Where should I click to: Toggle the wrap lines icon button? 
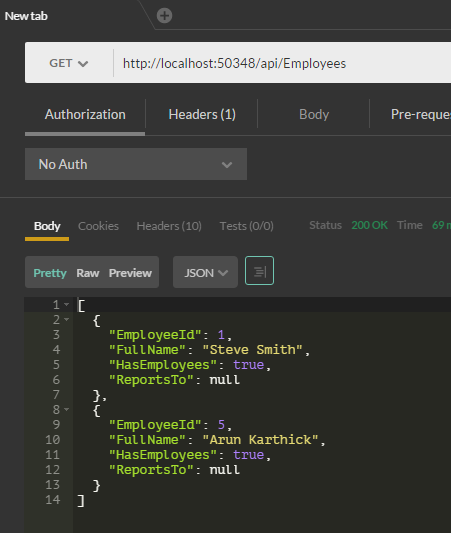pyautogui.click(x=259, y=271)
